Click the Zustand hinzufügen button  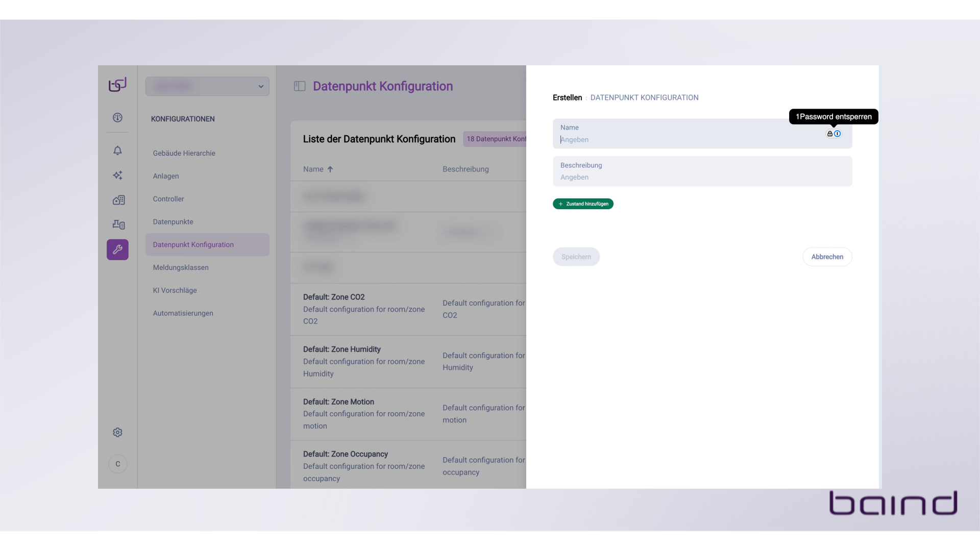point(583,204)
